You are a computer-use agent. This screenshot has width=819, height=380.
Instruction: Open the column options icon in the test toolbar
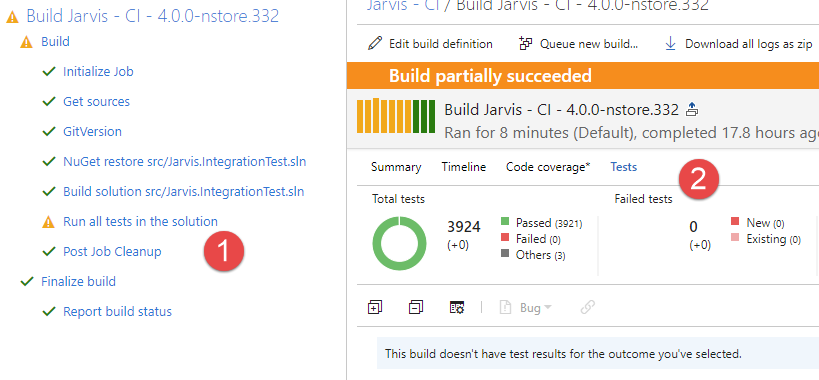[457, 307]
